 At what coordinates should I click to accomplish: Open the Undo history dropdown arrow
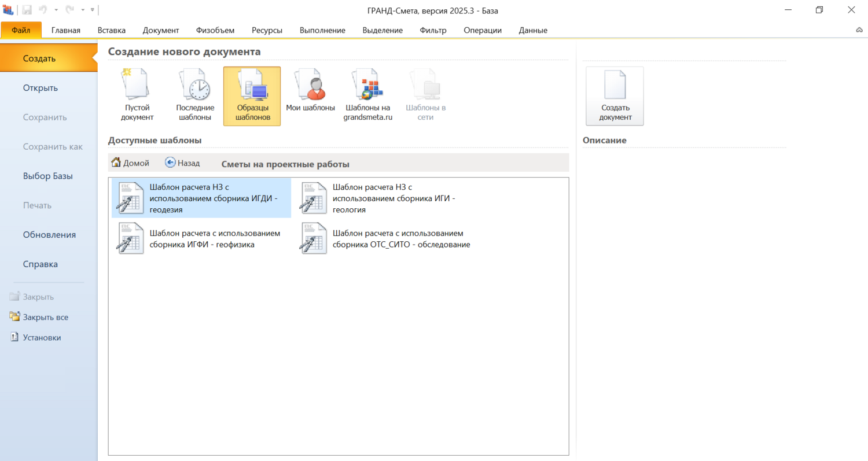[x=56, y=10]
